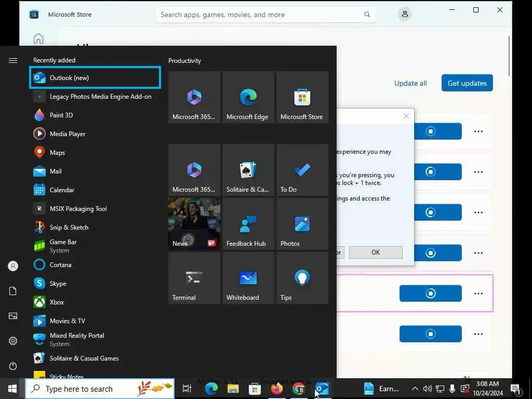
Task: Open Chrome from the taskbar
Action: (x=299, y=389)
